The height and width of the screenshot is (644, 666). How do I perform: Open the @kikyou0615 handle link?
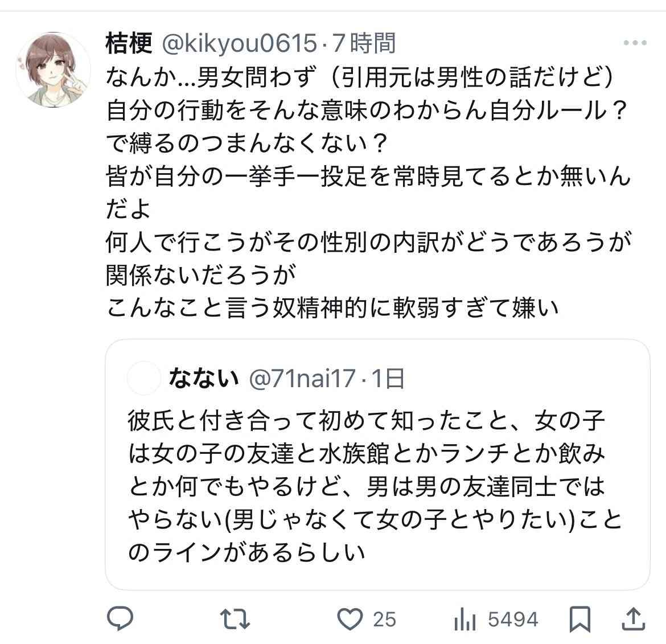240,43
